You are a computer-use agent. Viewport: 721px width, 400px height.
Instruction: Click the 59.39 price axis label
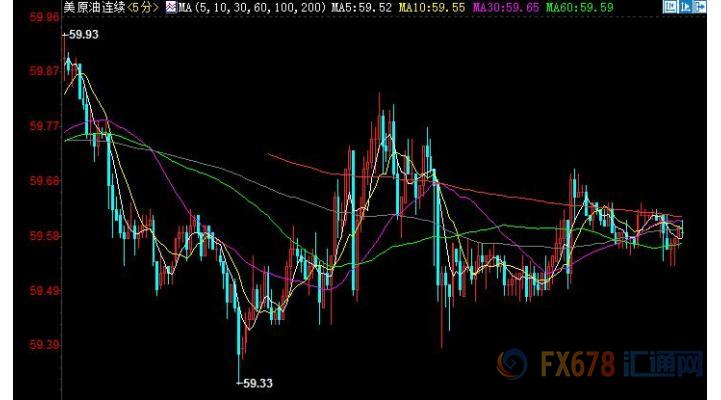coord(43,344)
